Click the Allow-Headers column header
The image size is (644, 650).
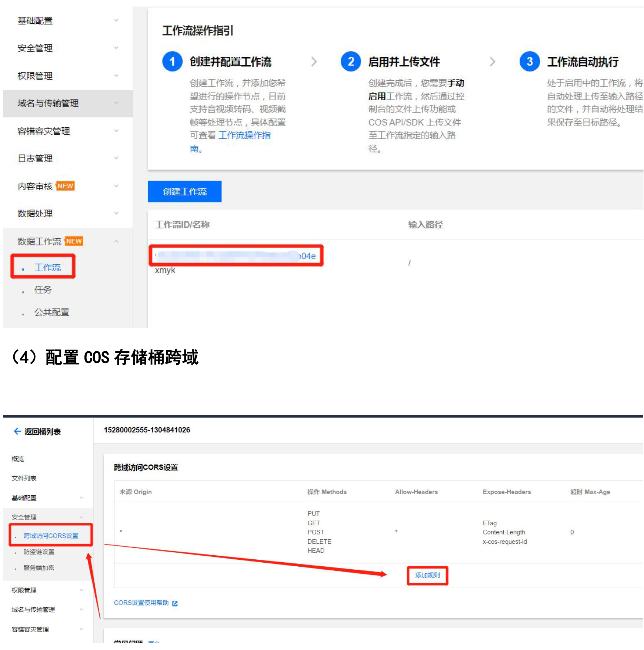(x=416, y=492)
